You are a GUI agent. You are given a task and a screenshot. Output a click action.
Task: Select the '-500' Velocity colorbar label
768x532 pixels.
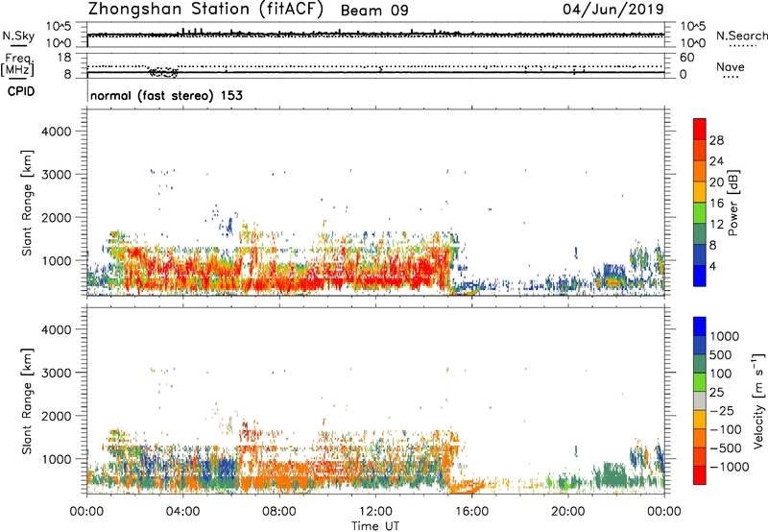[x=725, y=447]
